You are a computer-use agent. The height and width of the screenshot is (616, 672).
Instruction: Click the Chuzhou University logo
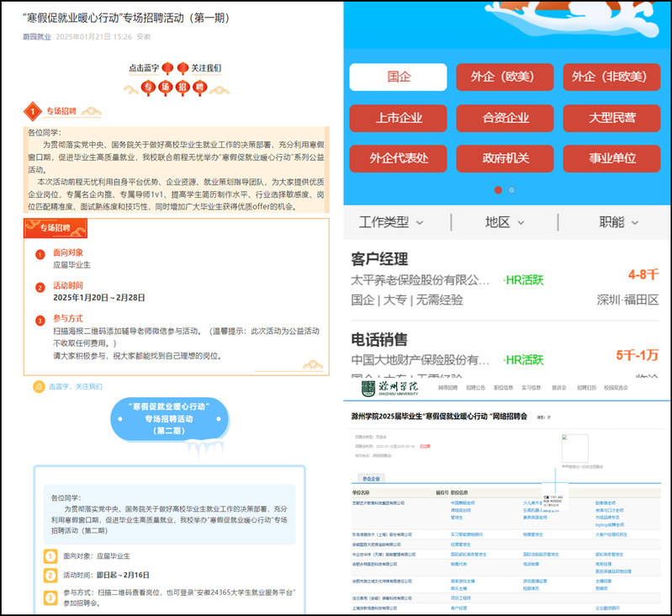389,388
